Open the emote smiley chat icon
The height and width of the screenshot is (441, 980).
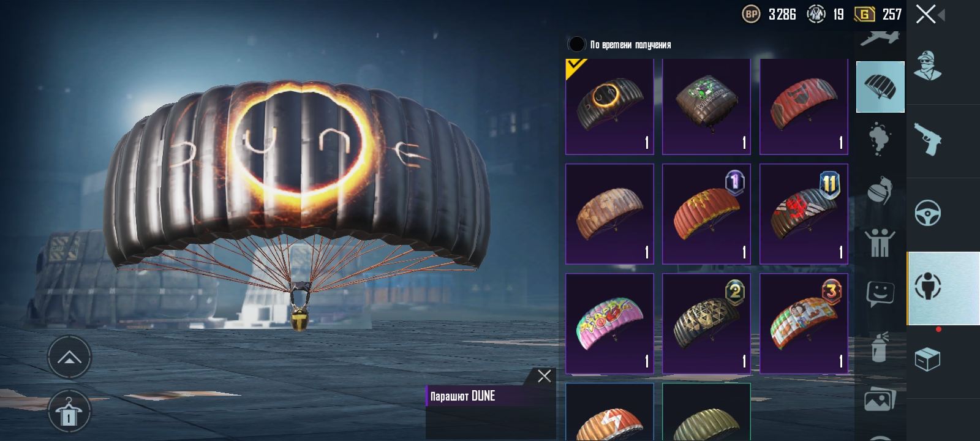pos(880,293)
